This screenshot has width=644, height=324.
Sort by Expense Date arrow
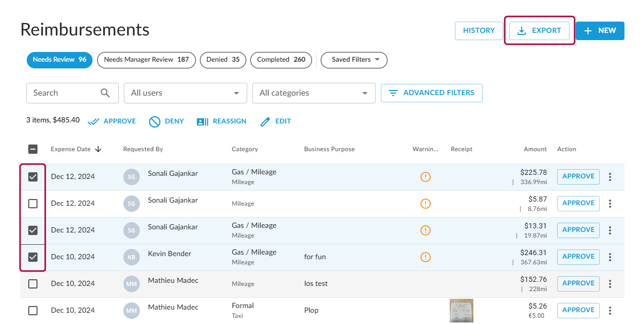tap(98, 149)
